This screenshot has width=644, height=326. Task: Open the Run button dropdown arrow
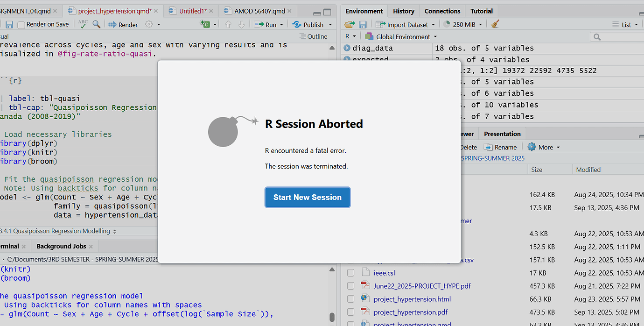280,24
